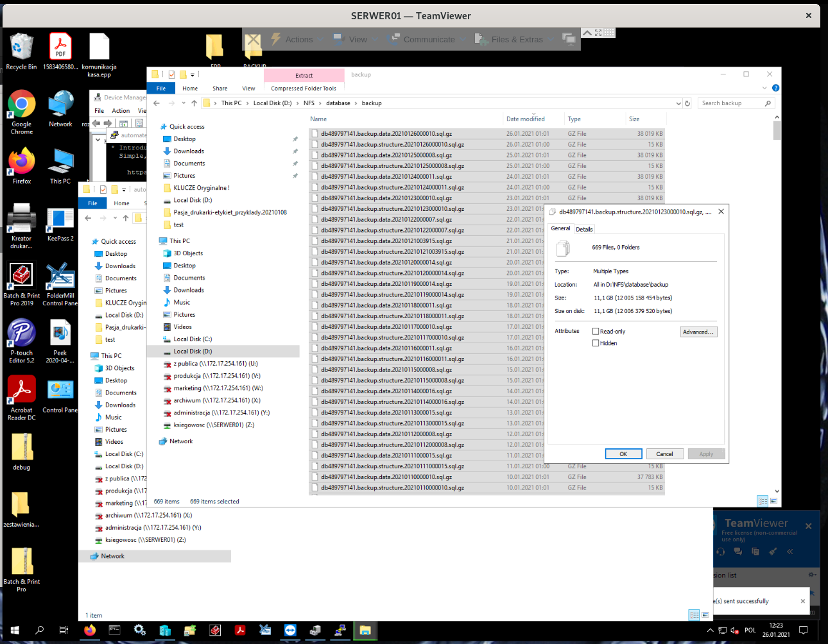828x644 pixels.
Task: Open Task View from the taskbar
Action: tap(64, 631)
